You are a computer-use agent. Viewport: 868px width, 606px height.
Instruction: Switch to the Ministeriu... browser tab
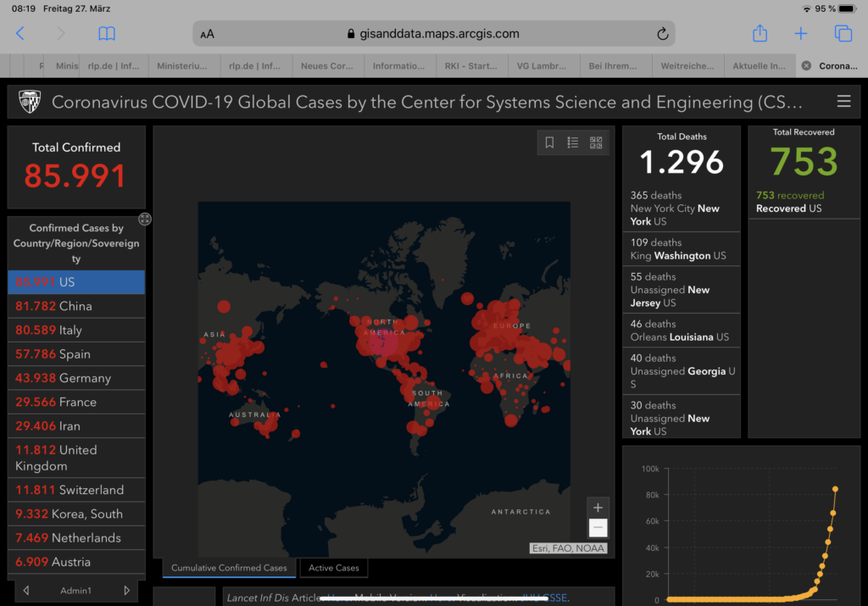click(x=182, y=66)
